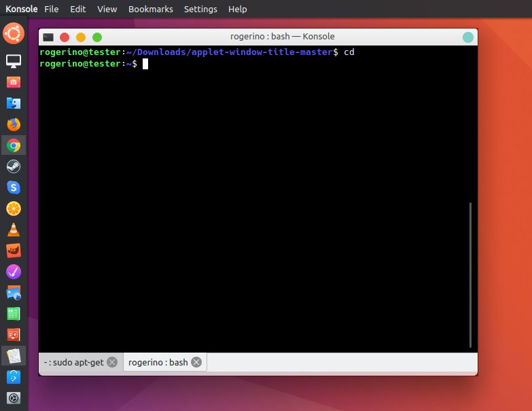
Task: Click the teal circle button in title bar
Action: [x=467, y=37]
